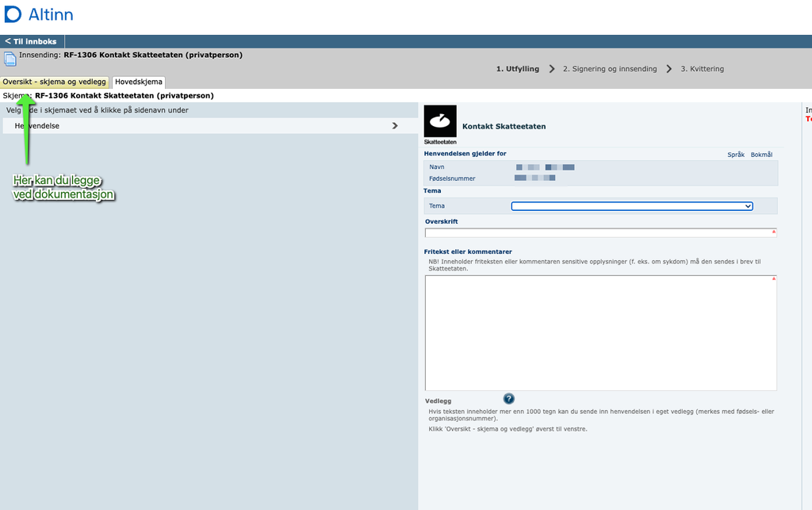Switch to Oversikt - skjema og vedlegg tab
The height and width of the screenshot is (510, 812).
pos(54,82)
